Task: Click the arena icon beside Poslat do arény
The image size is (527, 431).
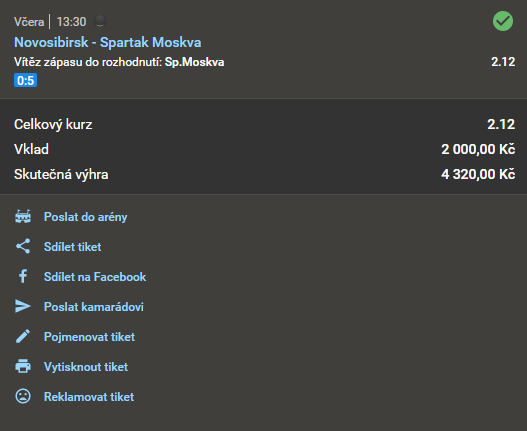Action: (x=23, y=217)
